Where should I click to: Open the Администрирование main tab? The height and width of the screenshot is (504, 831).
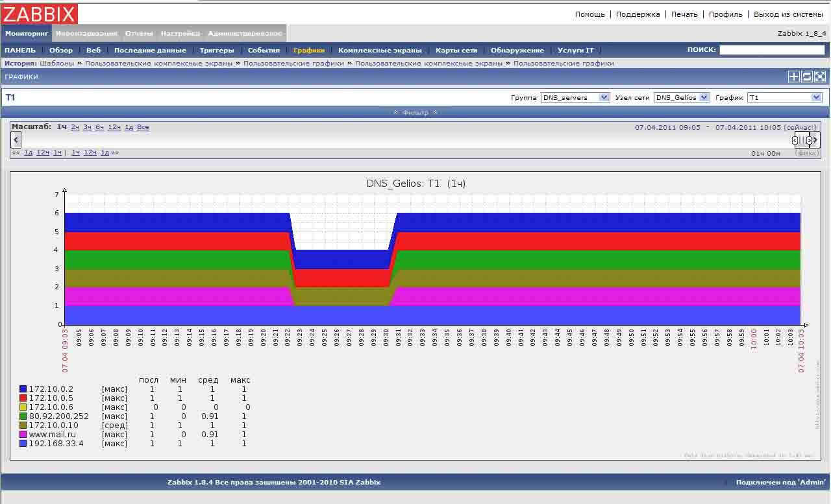point(245,33)
